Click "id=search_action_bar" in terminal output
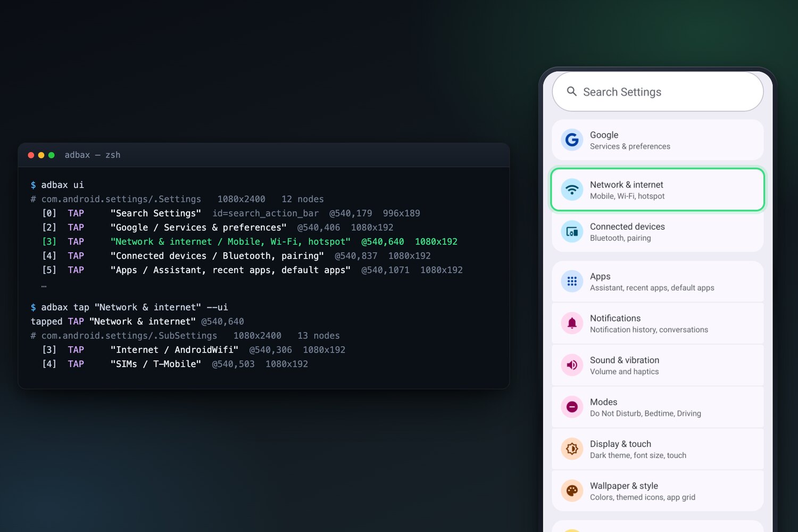 pyautogui.click(x=265, y=213)
